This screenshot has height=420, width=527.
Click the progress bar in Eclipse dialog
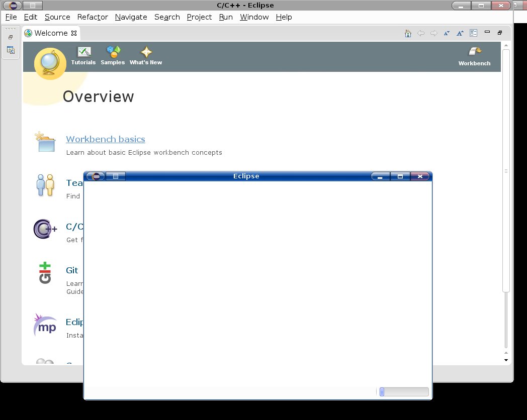[404, 392]
